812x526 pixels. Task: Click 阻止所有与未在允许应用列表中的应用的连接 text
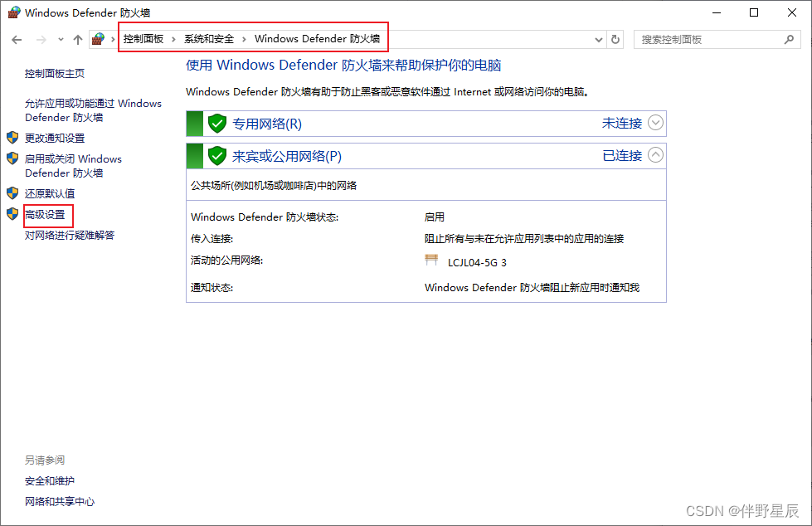(524, 239)
